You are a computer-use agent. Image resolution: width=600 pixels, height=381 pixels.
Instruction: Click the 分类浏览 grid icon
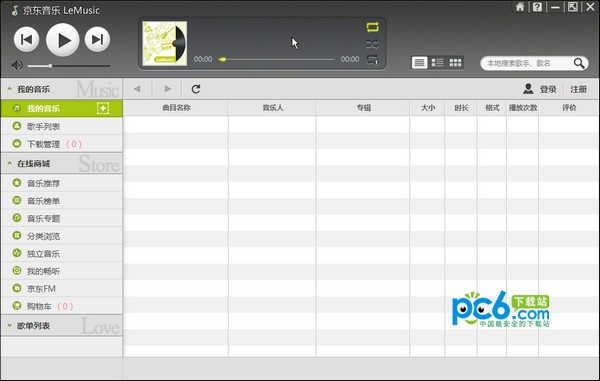[17, 235]
